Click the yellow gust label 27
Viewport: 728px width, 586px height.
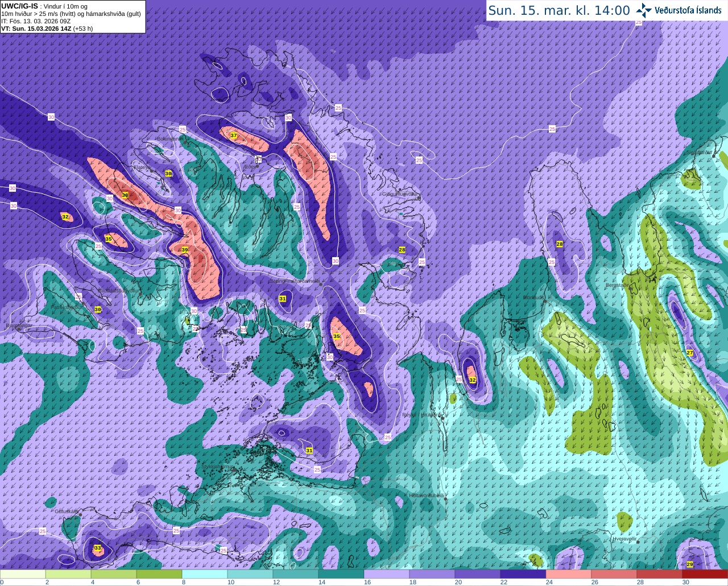690,353
